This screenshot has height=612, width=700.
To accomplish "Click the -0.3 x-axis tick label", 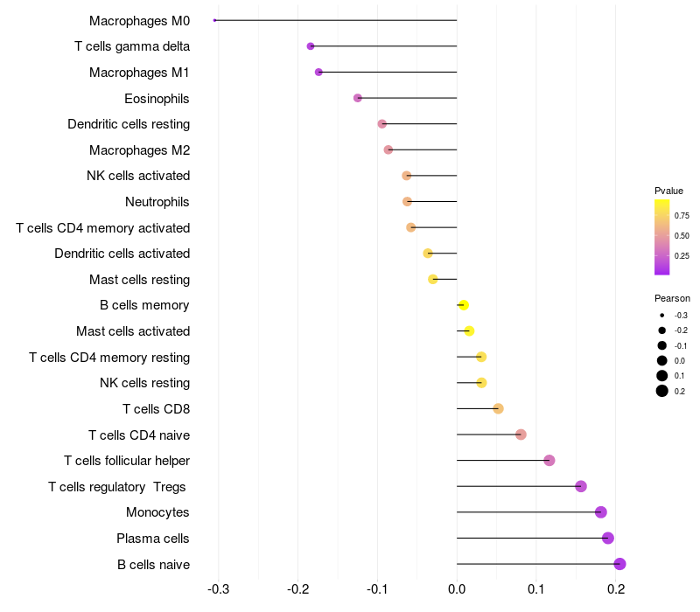I will pyautogui.click(x=218, y=589).
